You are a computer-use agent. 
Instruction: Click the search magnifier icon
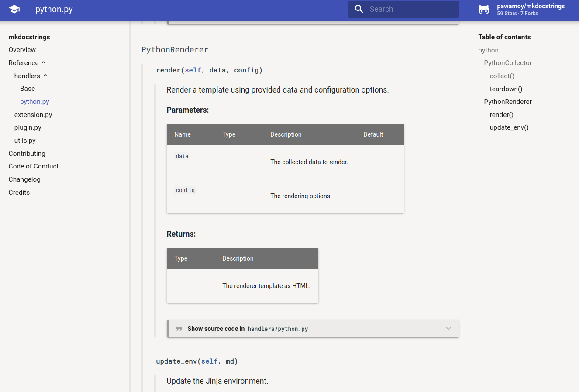[x=359, y=9]
